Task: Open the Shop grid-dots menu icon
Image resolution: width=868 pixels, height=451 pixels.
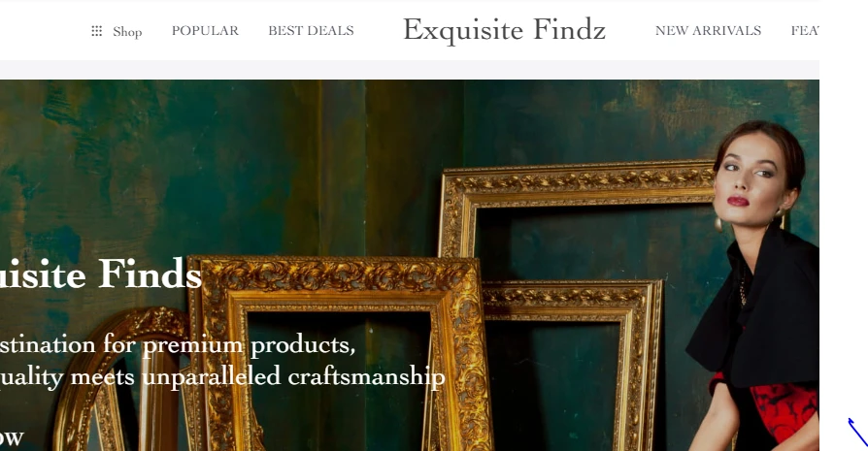Action: click(96, 31)
